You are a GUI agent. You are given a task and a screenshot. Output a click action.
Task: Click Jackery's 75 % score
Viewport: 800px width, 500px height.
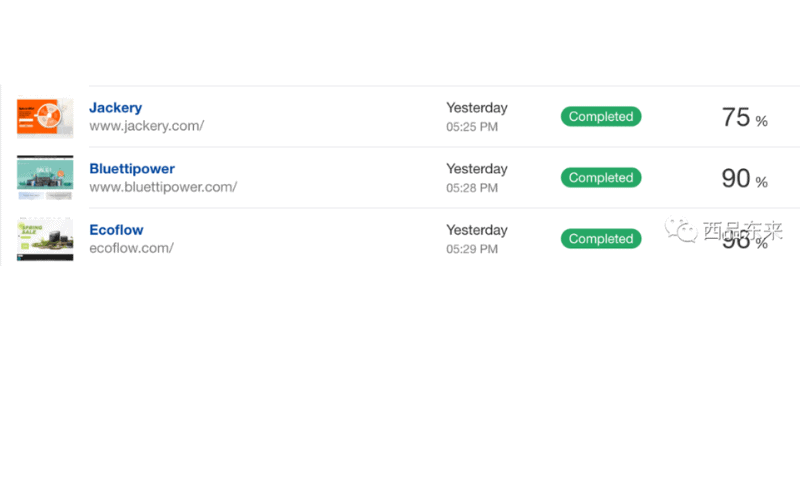click(744, 117)
